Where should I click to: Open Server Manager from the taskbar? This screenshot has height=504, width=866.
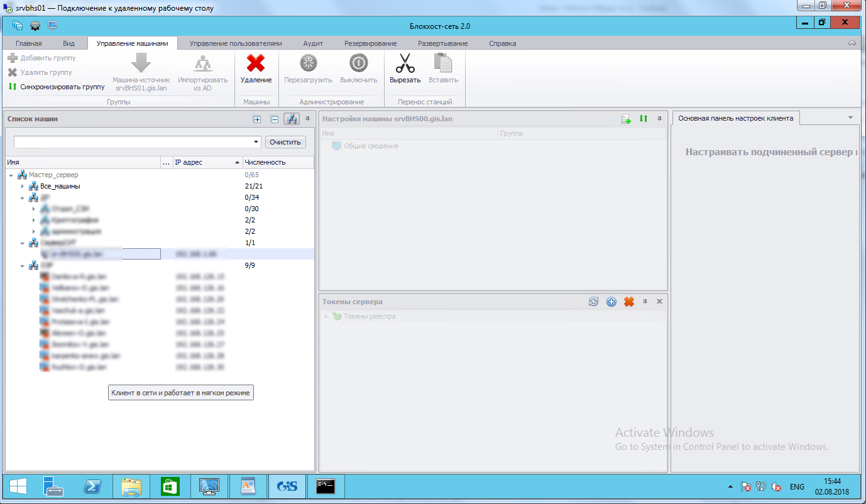pos(53,486)
